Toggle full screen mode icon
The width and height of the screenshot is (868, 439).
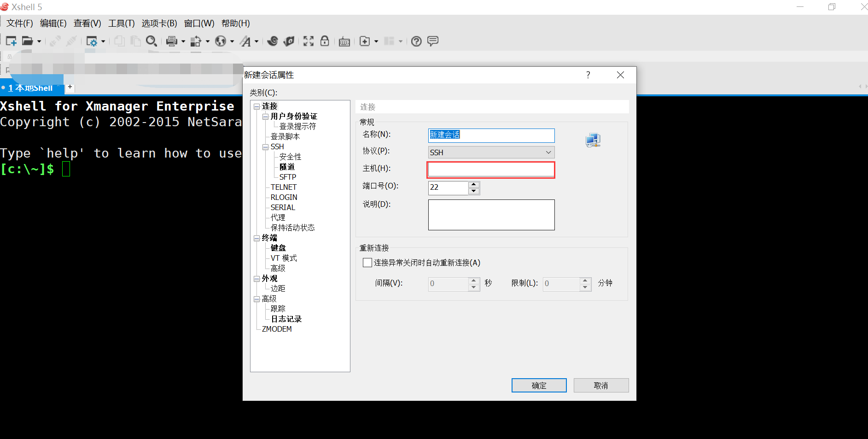pos(309,41)
